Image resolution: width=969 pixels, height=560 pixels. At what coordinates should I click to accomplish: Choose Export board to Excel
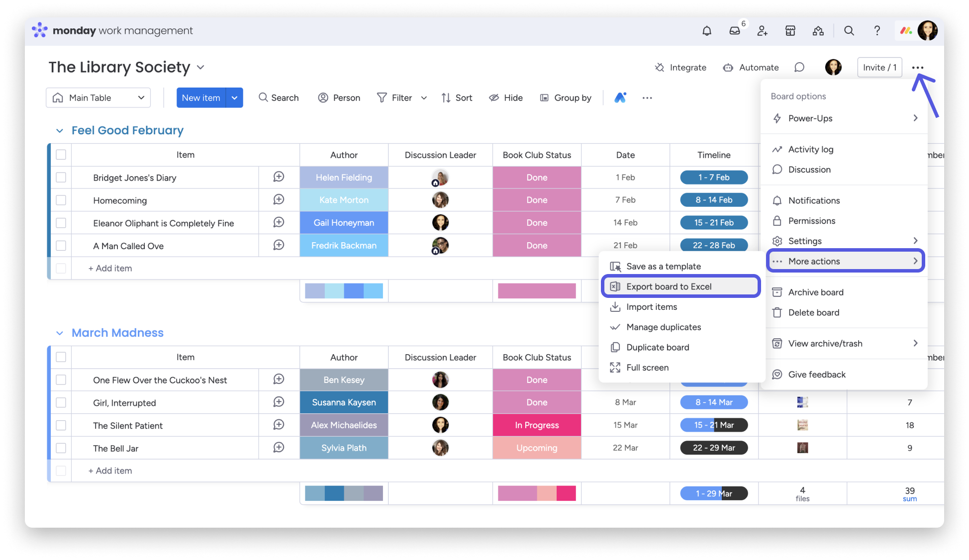click(x=669, y=286)
